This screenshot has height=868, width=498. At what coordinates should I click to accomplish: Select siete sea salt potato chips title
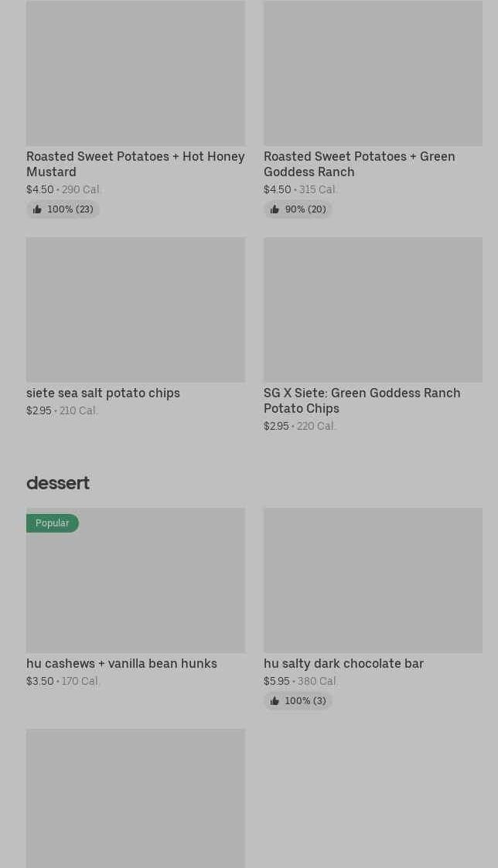[103, 393]
